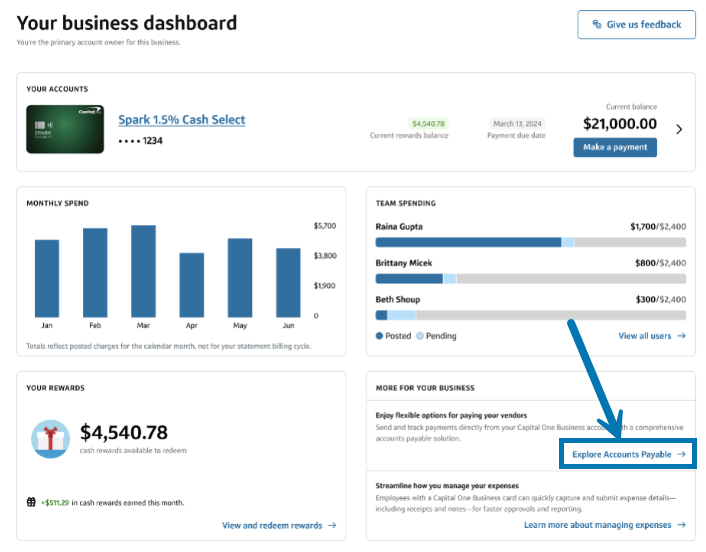Open View all users link
706x552 pixels.
coord(651,336)
